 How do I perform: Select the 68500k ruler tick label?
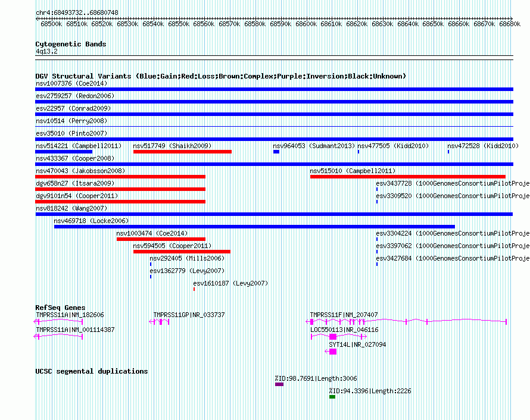[51, 24]
